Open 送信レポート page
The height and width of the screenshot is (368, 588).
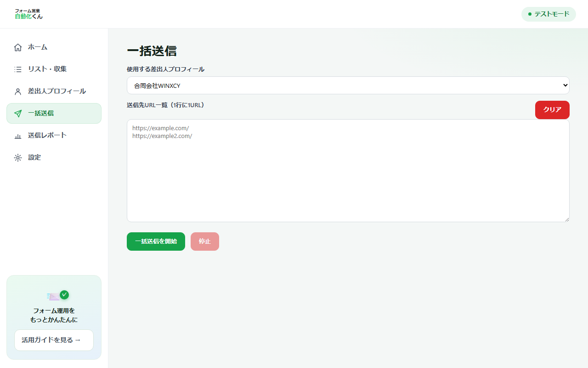(x=54, y=135)
